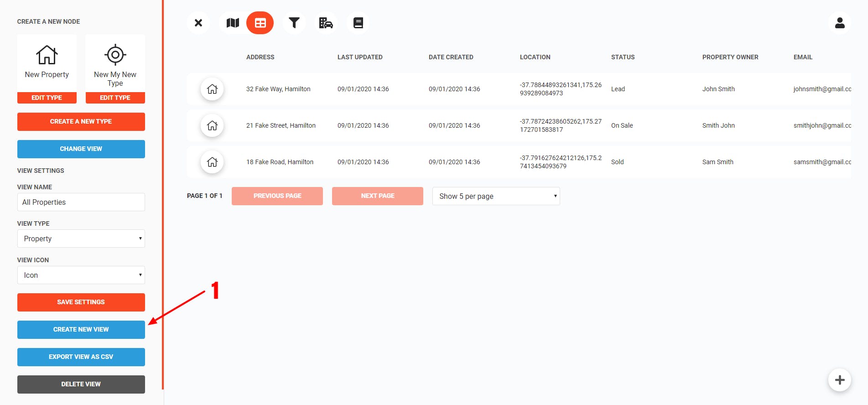Click the On Sale status cell
Viewport: 868px width, 405px height.
point(622,125)
